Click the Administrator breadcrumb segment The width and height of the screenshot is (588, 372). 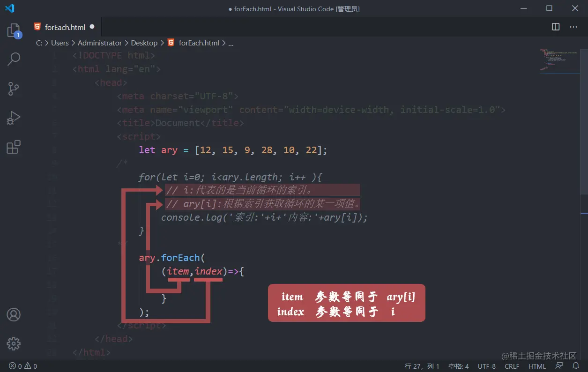100,43
